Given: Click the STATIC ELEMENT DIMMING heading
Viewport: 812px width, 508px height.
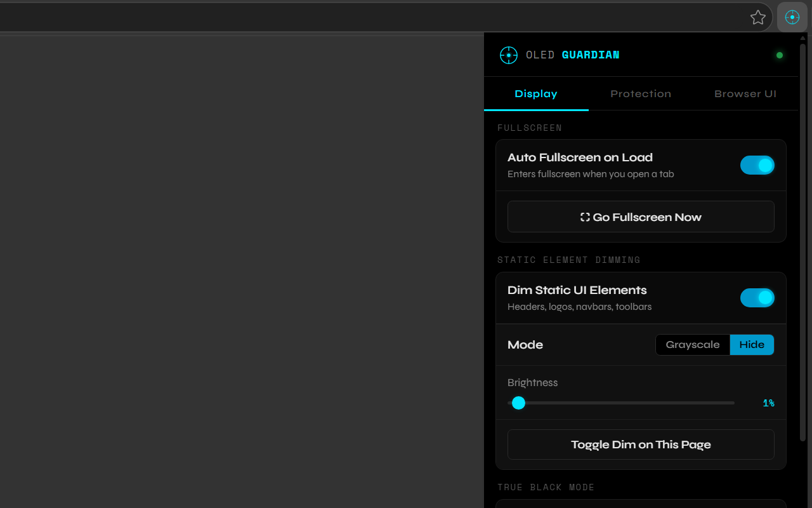Looking at the screenshot, I should (x=569, y=260).
